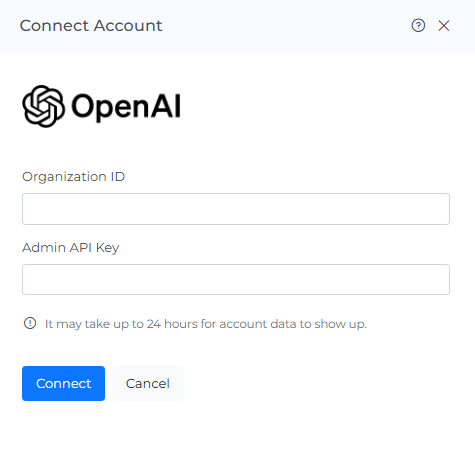
Task: Click the "Admin API Key" field label
Action: [x=70, y=248]
